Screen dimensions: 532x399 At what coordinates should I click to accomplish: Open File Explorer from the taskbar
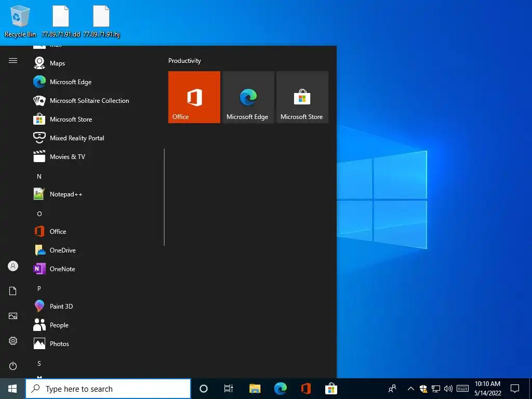click(255, 389)
